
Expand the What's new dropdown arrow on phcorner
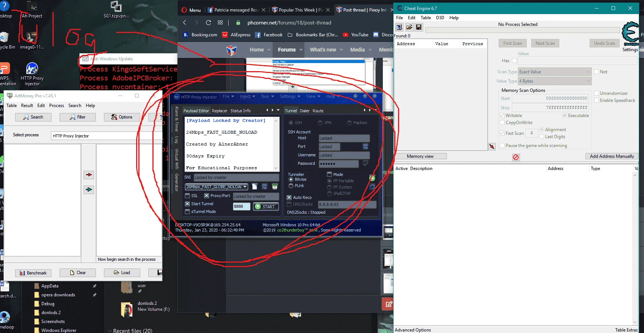coord(341,50)
